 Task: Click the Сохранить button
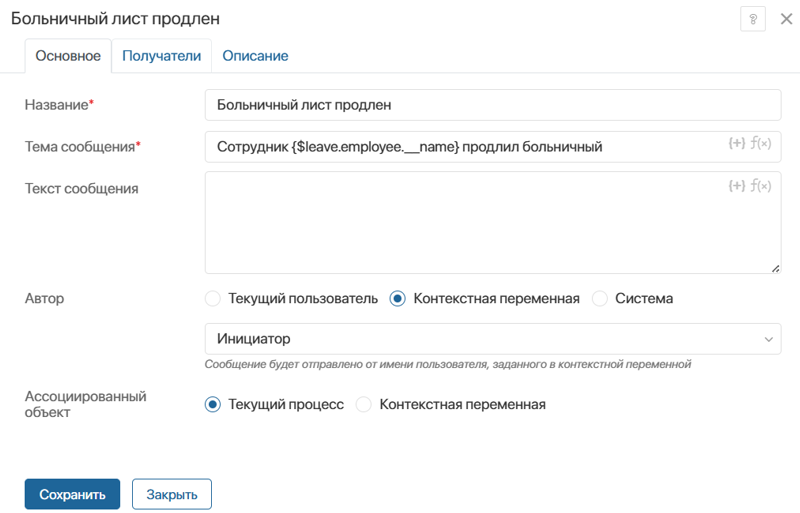click(x=72, y=494)
